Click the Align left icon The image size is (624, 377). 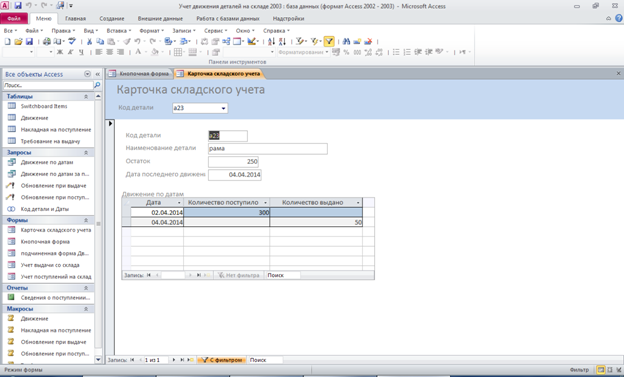coord(99,52)
